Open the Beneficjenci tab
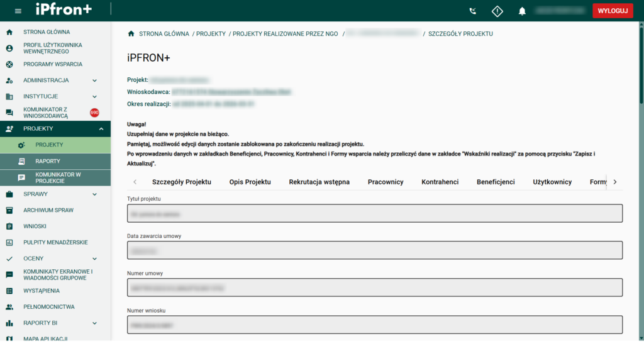The height and width of the screenshot is (346, 644). point(496,182)
